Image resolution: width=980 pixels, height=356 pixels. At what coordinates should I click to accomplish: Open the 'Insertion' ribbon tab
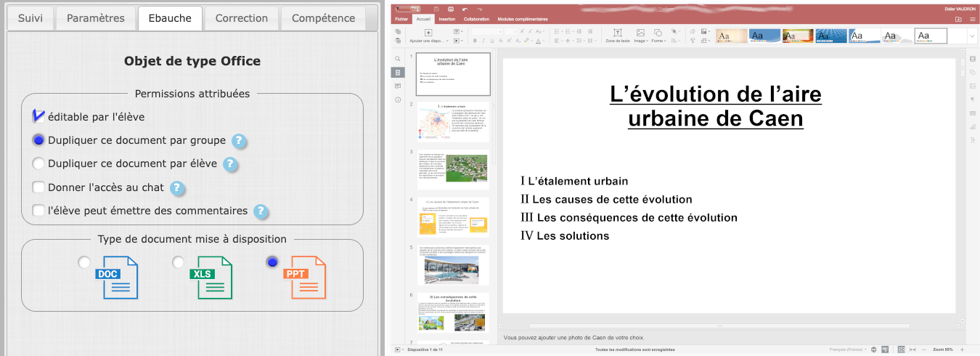pos(447,19)
